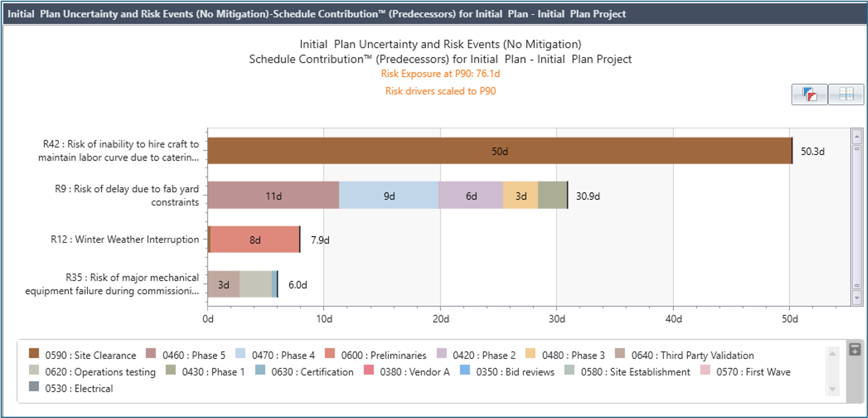Viewport: 868px width, 418px height.
Task: Click the 0380 Vendor A legend swatch
Action: click(369, 371)
